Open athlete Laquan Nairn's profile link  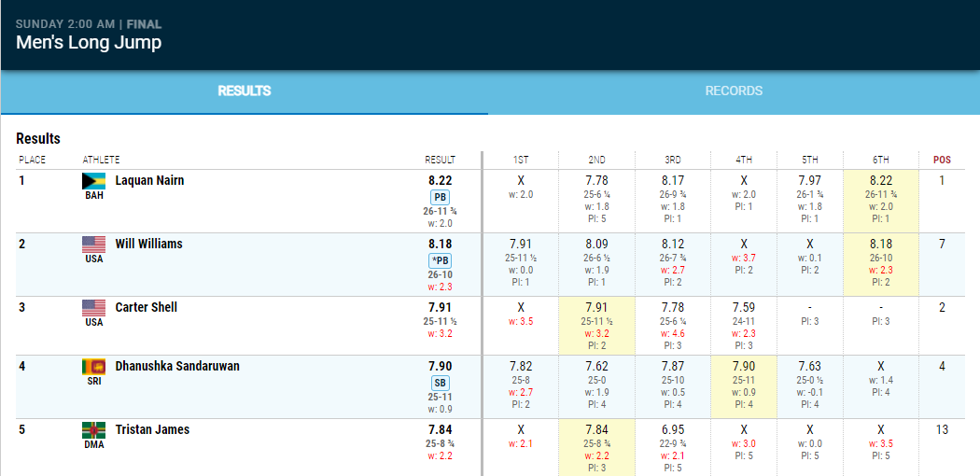[149, 180]
